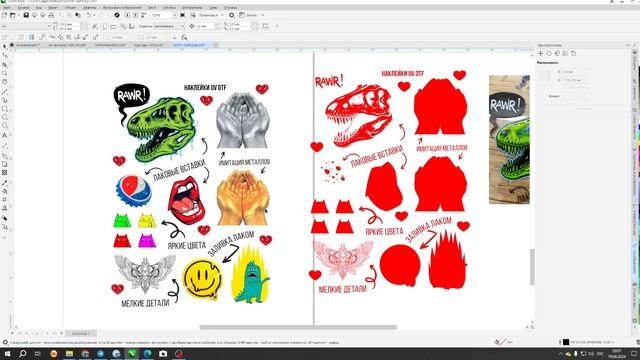Select the Drop Shadow tool in the toolbox
Screen dimensions: 640x360
4,164
